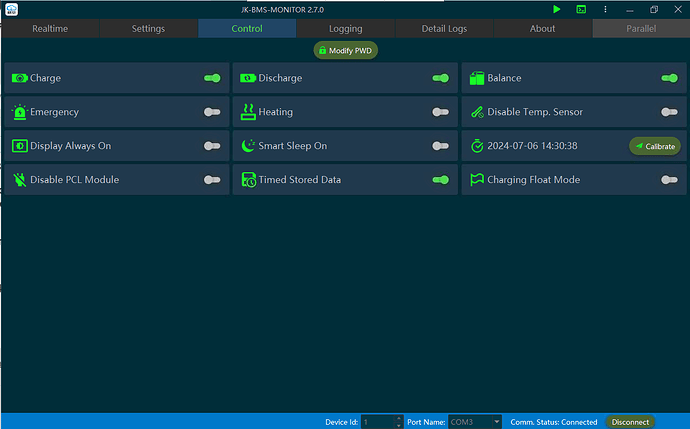
Task: Click the clock icon beside the date
Action: click(x=477, y=146)
